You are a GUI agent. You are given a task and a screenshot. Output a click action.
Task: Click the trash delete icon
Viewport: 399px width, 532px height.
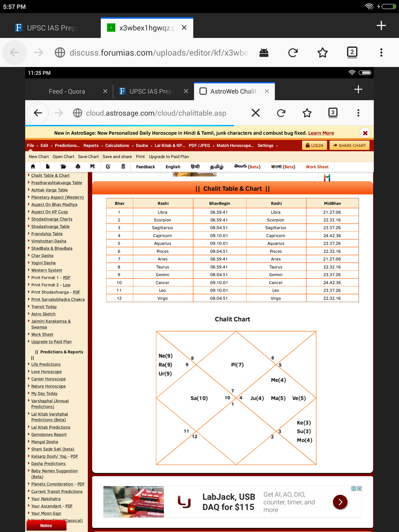pos(123,167)
